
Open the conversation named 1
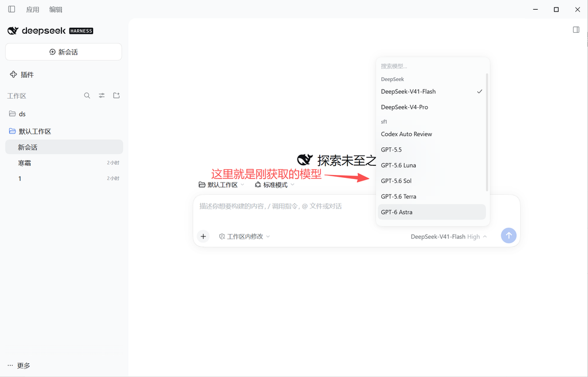click(x=64, y=178)
